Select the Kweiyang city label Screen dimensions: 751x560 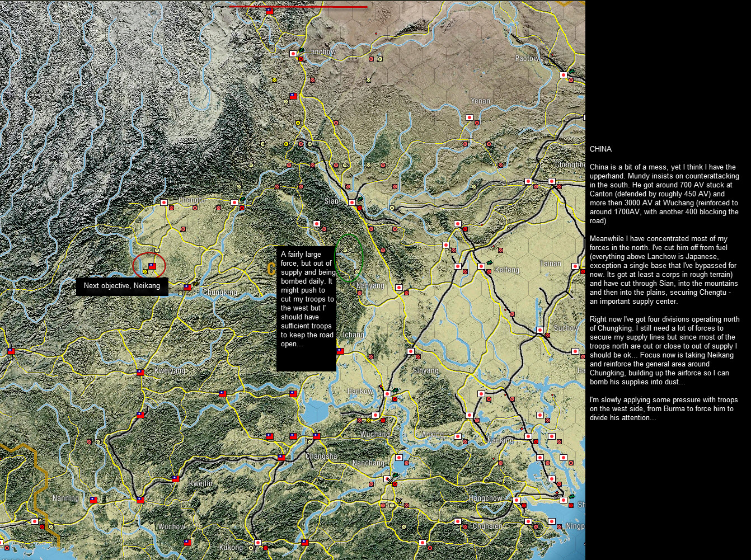(169, 371)
